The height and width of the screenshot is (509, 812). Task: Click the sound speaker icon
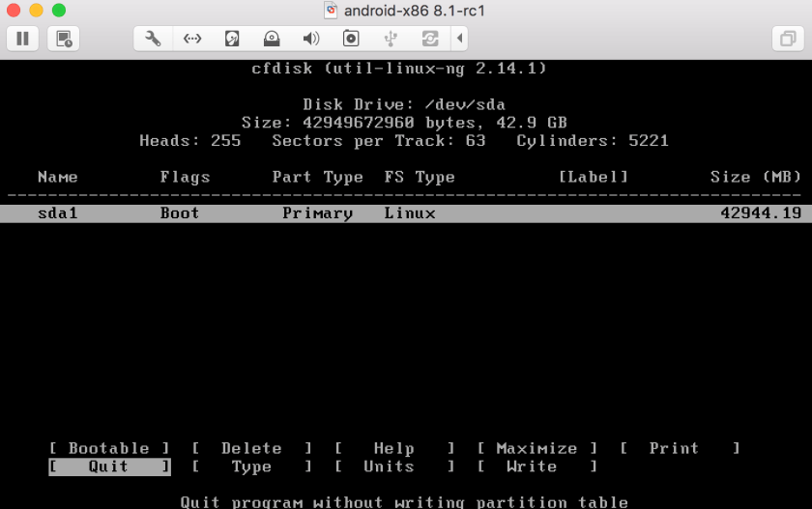pos(311,39)
